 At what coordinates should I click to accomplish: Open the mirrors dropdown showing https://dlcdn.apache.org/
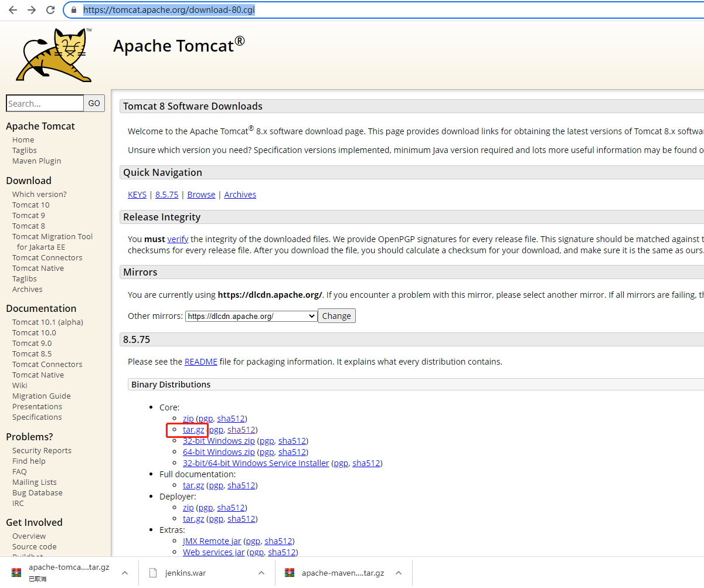pyautogui.click(x=250, y=315)
